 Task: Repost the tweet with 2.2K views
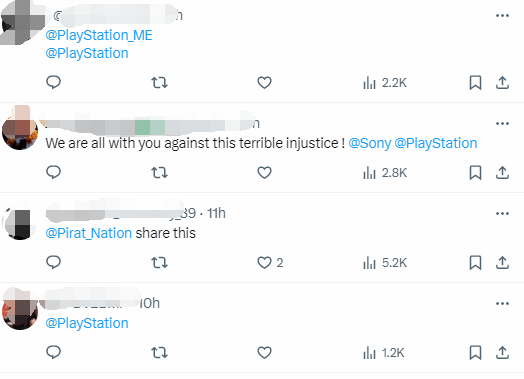tap(159, 83)
